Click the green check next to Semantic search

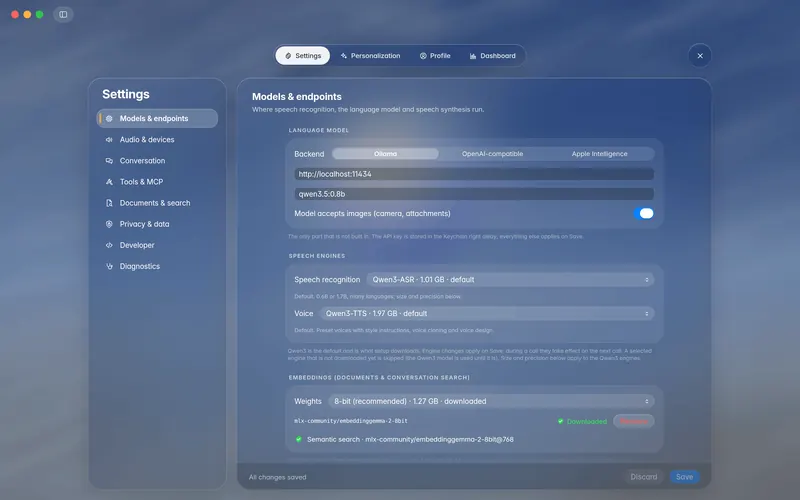coord(299,439)
